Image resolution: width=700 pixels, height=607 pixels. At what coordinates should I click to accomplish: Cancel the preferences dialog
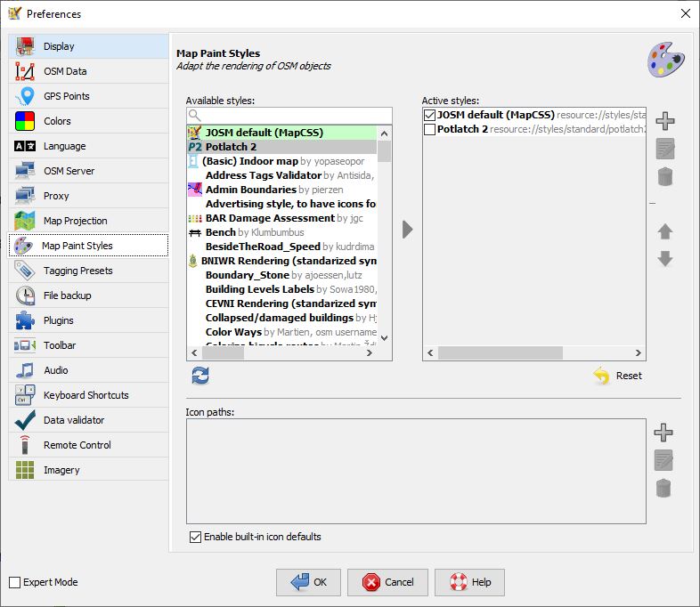388,582
